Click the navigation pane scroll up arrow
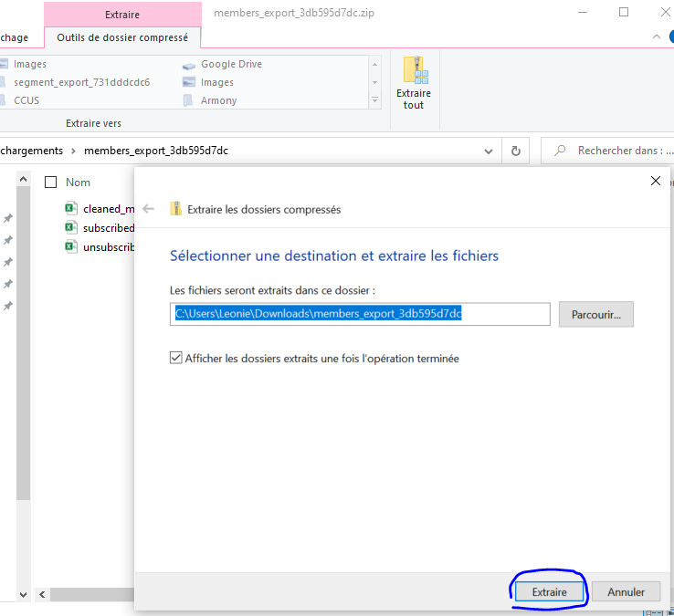 23,179
